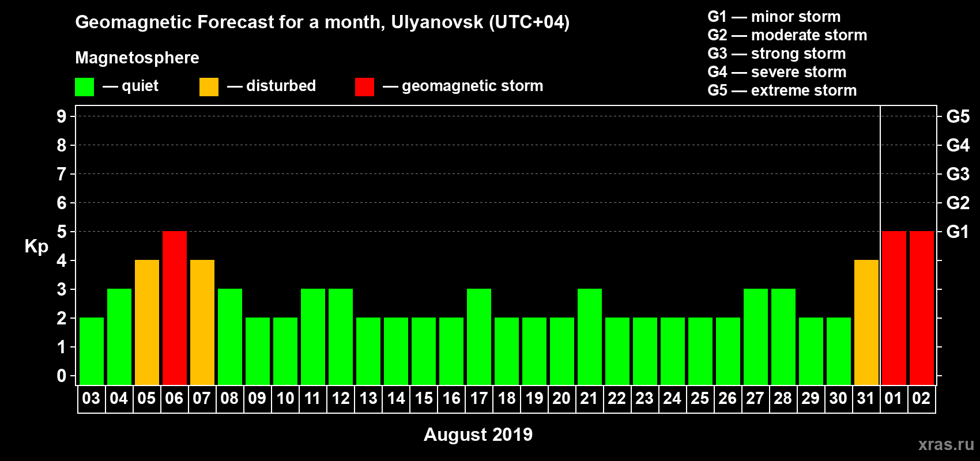Click the G3 label on right axis
This screenshot has width=980, height=461.
coord(958,174)
